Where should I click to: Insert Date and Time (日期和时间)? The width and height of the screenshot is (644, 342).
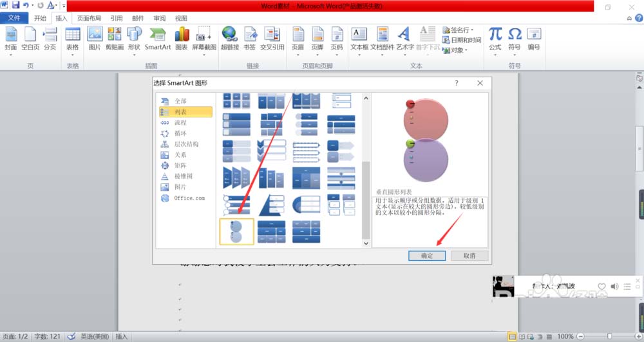462,40
